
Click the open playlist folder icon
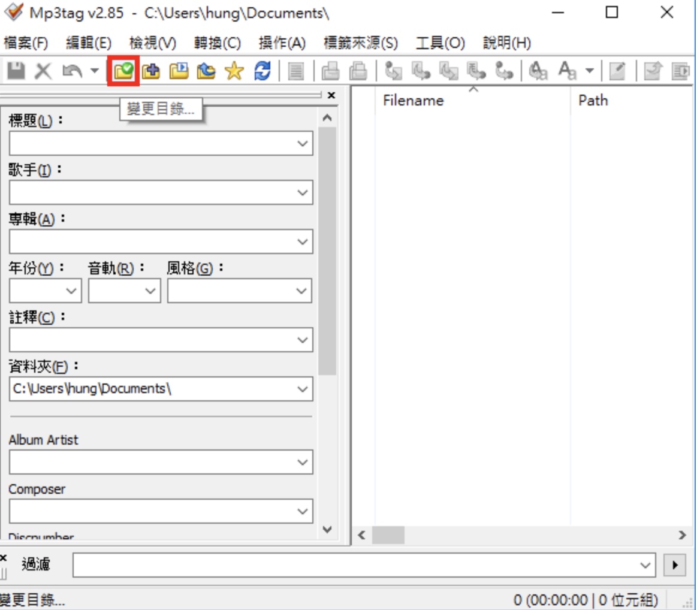(x=179, y=71)
